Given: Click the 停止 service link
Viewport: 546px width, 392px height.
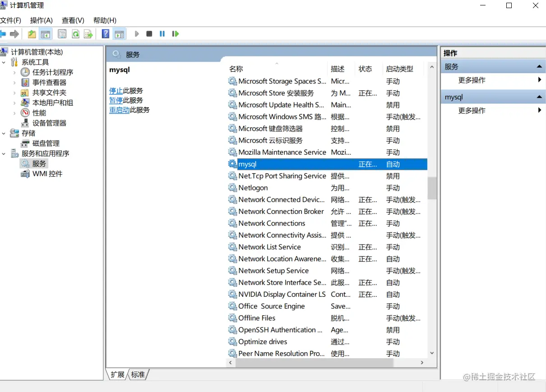Looking at the screenshot, I should 116,91.
